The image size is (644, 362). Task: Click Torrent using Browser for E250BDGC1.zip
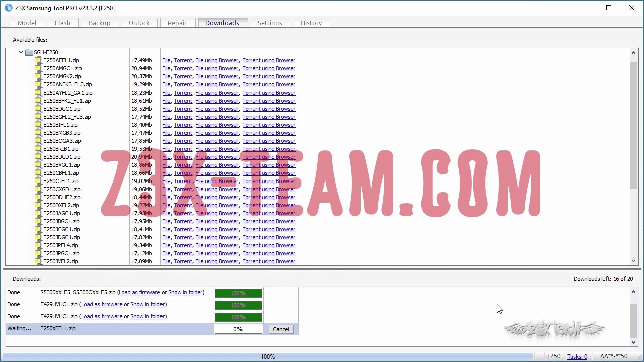pyautogui.click(x=269, y=109)
